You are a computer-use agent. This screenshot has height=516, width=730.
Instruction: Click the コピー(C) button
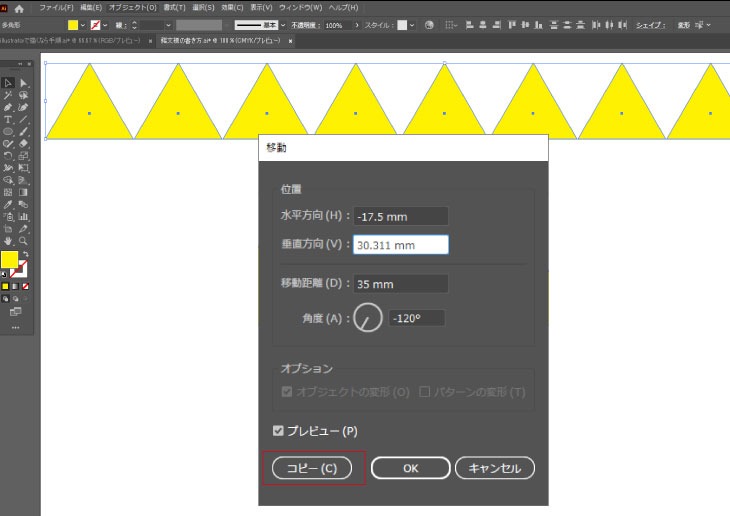[x=312, y=468]
